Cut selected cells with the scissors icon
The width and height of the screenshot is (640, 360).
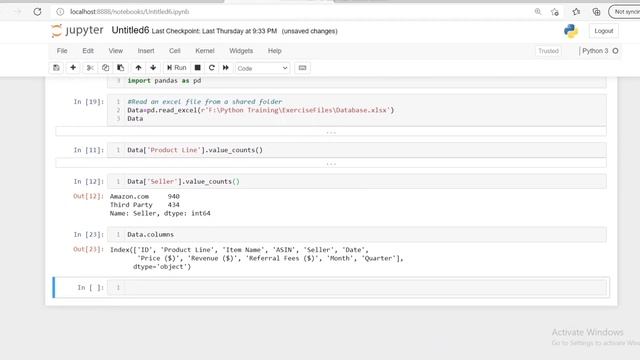[90, 68]
